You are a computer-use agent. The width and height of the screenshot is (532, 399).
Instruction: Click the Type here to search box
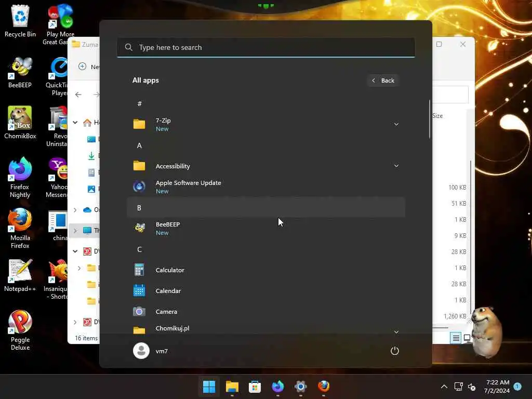pyautogui.click(x=265, y=47)
